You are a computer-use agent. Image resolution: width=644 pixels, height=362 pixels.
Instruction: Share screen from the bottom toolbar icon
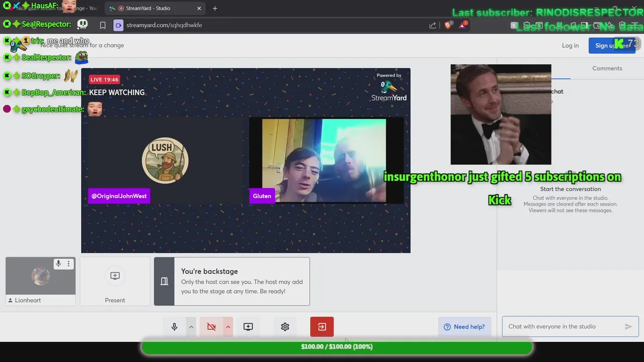[x=248, y=327]
